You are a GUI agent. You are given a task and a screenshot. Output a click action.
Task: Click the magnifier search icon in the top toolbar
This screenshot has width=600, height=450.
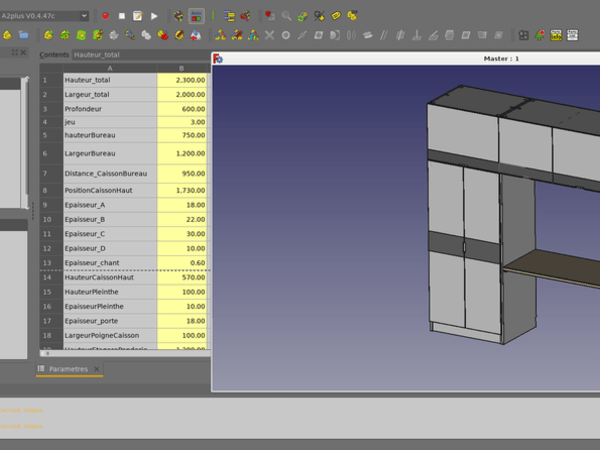(287, 16)
